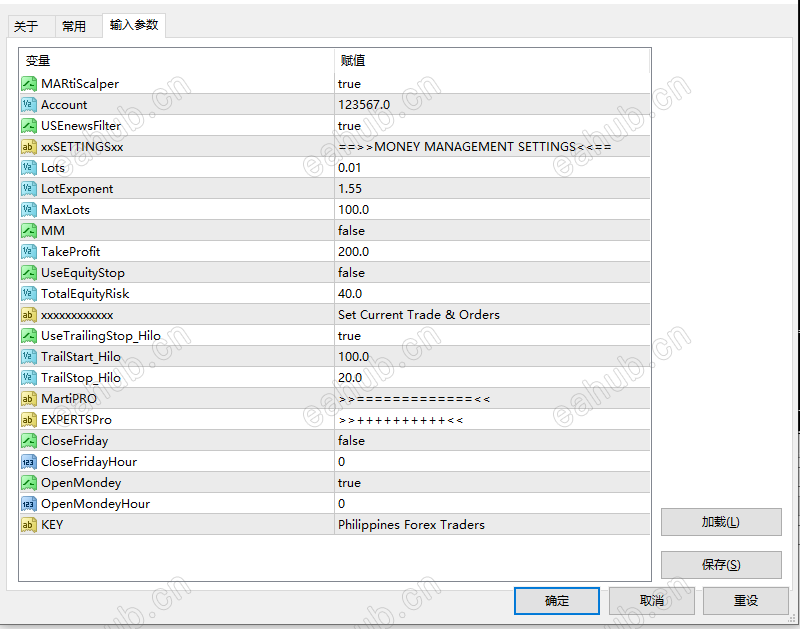Click the LotExponent double type icon

pyautogui.click(x=29, y=189)
